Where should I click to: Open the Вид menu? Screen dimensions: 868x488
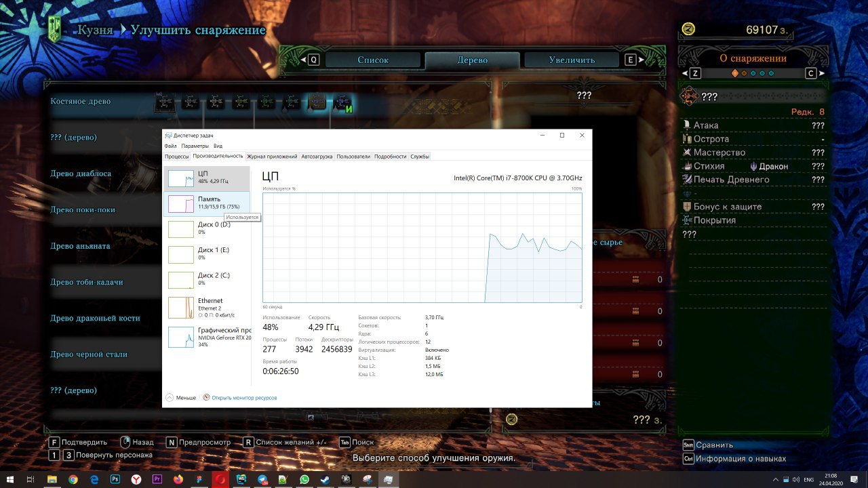218,146
